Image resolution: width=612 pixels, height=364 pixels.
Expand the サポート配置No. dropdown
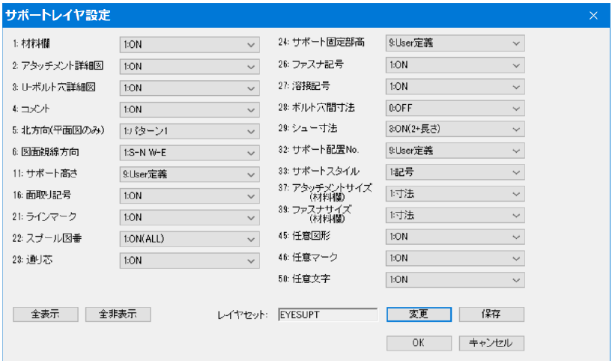pos(455,151)
